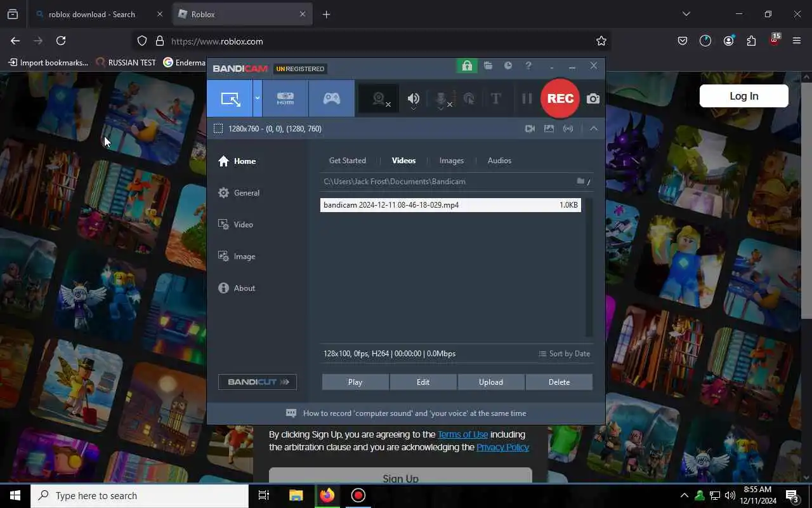Click the Delete button
Image resolution: width=812 pixels, height=508 pixels.
tap(559, 382)
